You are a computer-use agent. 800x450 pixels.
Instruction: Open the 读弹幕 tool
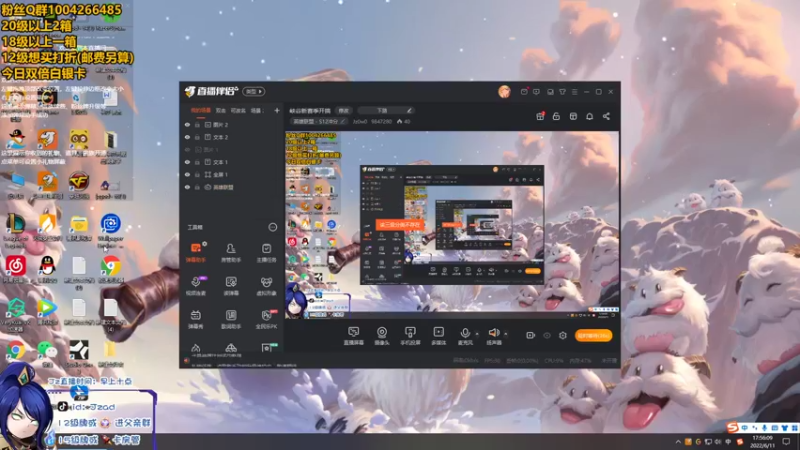pyautogui.click(x=231, y=286)
